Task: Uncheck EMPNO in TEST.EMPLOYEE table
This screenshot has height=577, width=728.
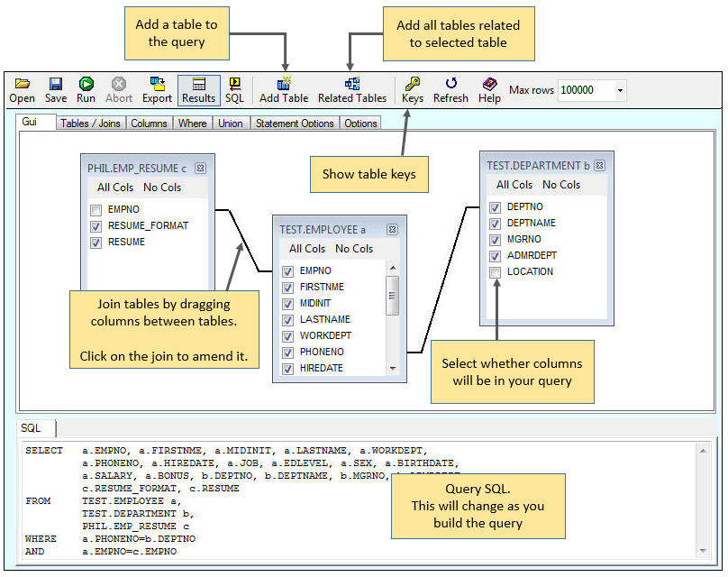Action: [x=287, y=271]
